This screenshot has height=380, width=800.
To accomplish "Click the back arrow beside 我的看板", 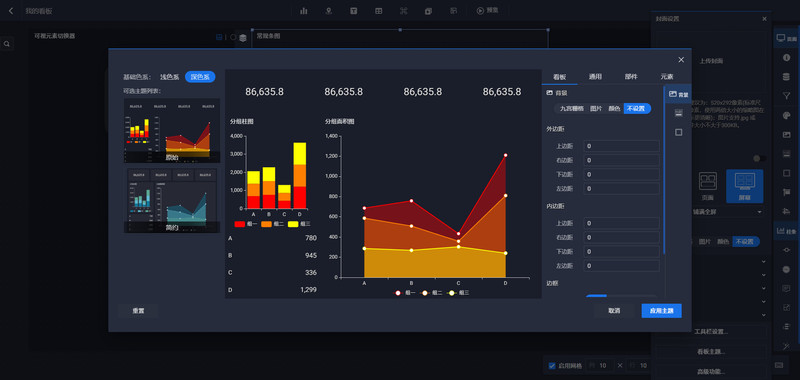I will pos(11,11).
